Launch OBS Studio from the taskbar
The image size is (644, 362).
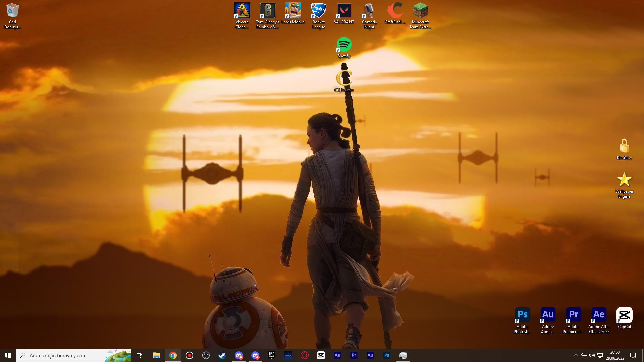206,355
